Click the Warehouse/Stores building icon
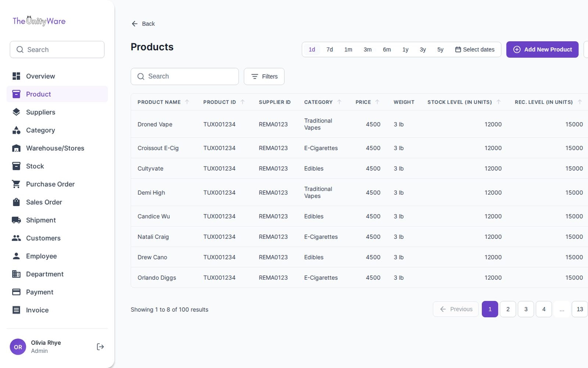Viewport: 588px width, 368px height. click(16, 148)
